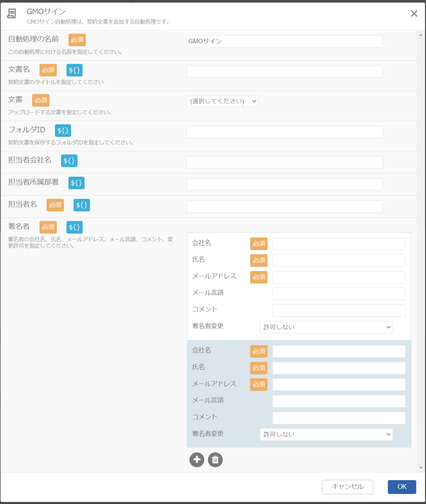Viewport: 426px width, 504px height.
Task: Click アップロードする文書を指定してください description
Action: coord(60,112)
